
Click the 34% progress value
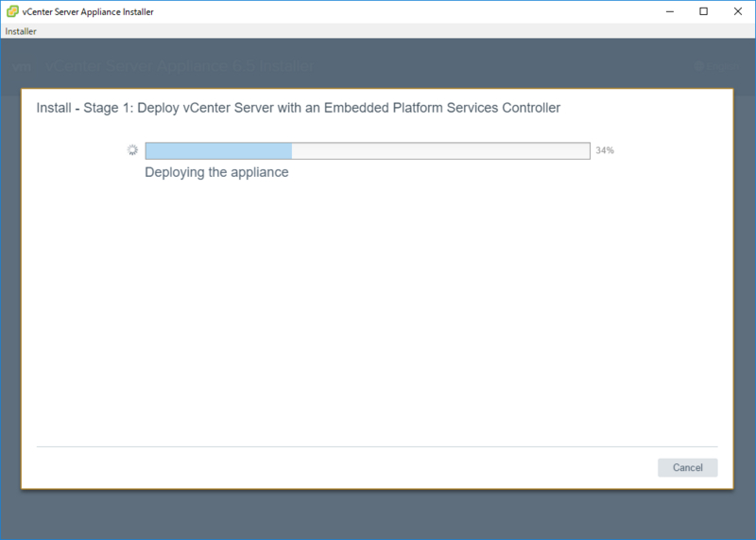605,150
